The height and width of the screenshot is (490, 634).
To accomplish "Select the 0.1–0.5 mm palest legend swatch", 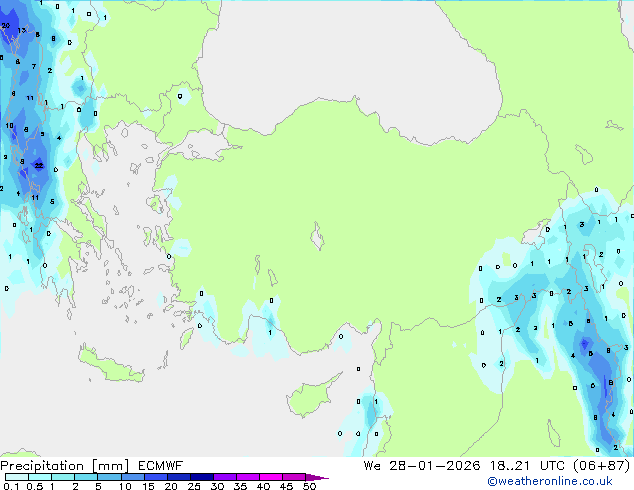I will tap(17, 477).
